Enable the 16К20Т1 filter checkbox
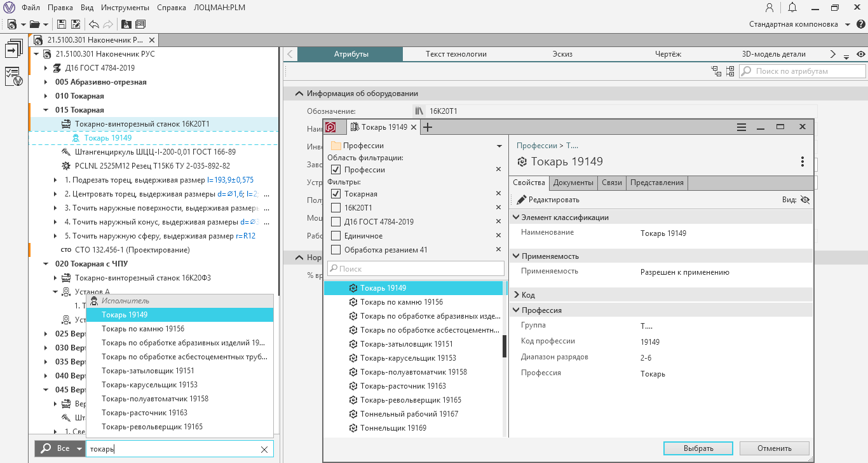The width and height of the screenshot is (868, 463). coord(336,208)
